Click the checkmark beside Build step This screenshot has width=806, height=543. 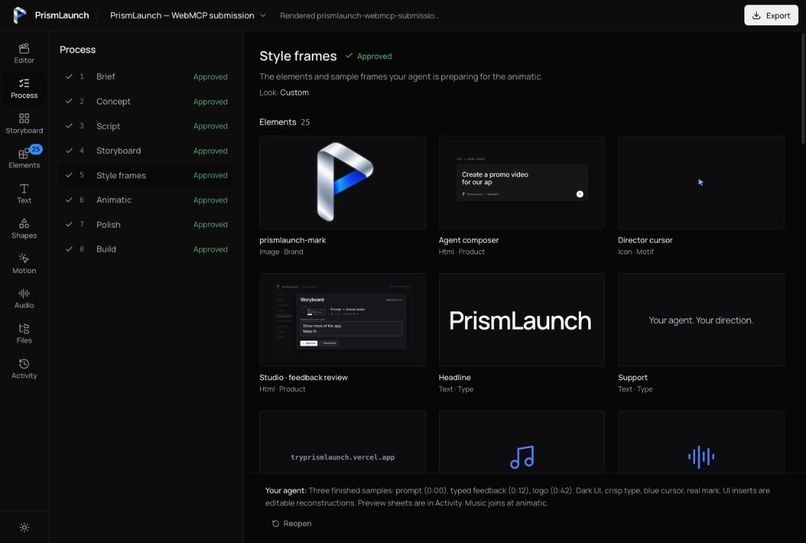(69, 249)
